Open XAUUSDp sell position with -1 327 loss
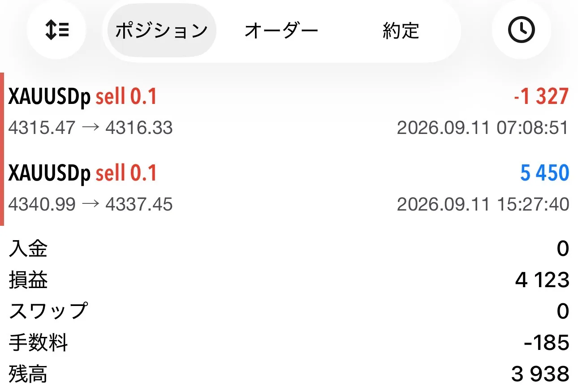 pos(289,111)
